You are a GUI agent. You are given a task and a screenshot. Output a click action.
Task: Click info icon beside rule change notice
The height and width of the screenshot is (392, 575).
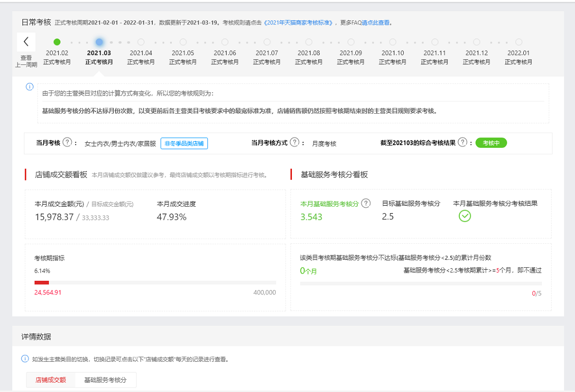[29, 87]
